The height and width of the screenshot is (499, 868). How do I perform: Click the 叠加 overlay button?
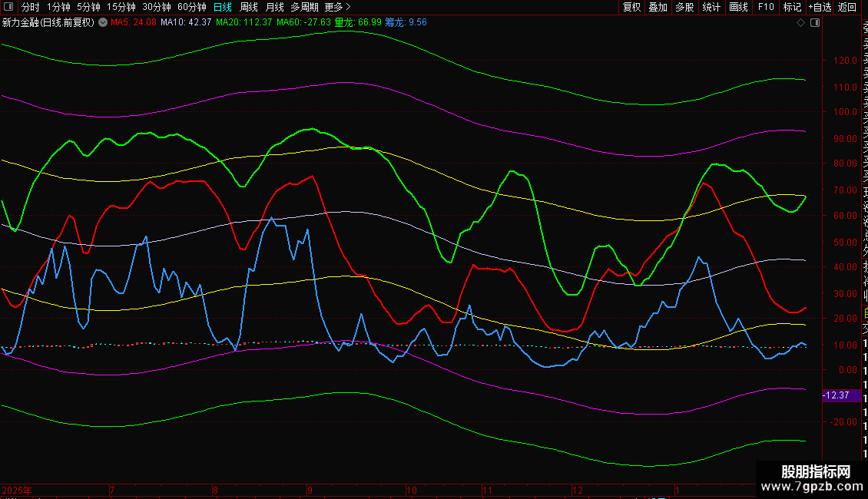pos(658,7)
